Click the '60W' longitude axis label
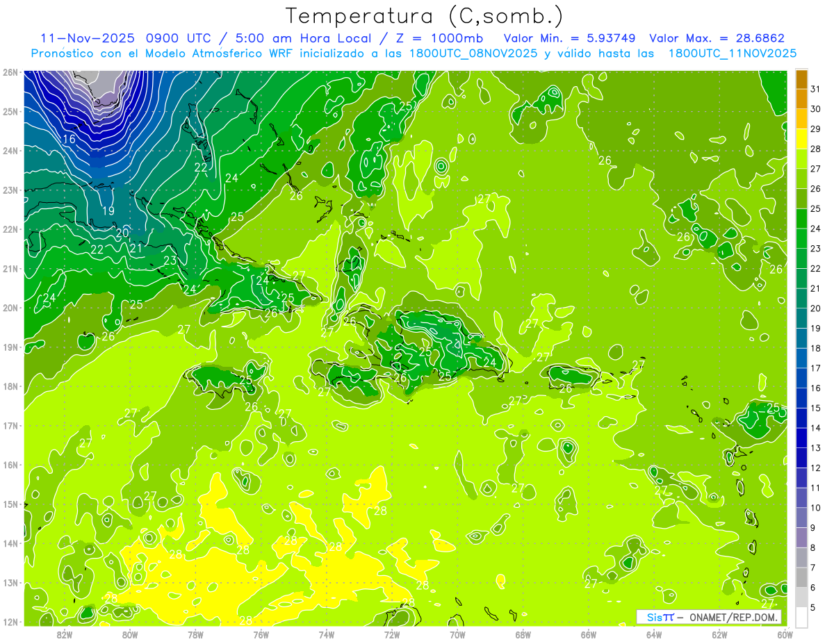 (785, 634)
